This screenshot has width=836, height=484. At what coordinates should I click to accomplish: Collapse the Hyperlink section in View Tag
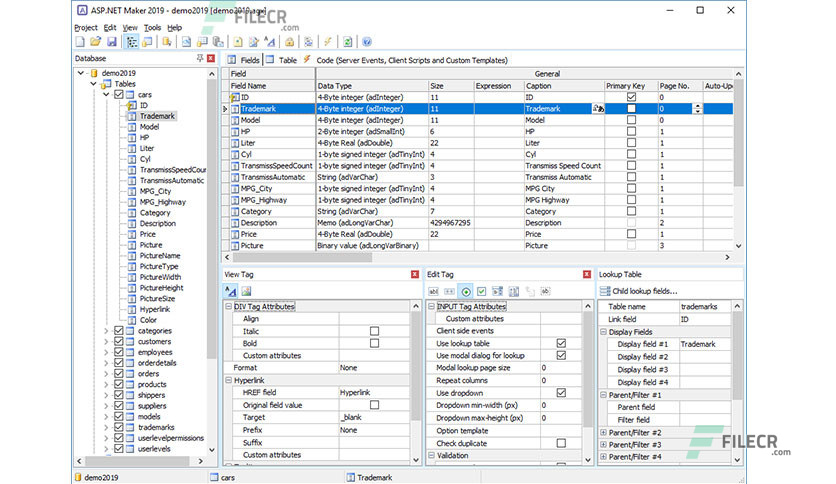pyautogui.click(x=228, y=381)
